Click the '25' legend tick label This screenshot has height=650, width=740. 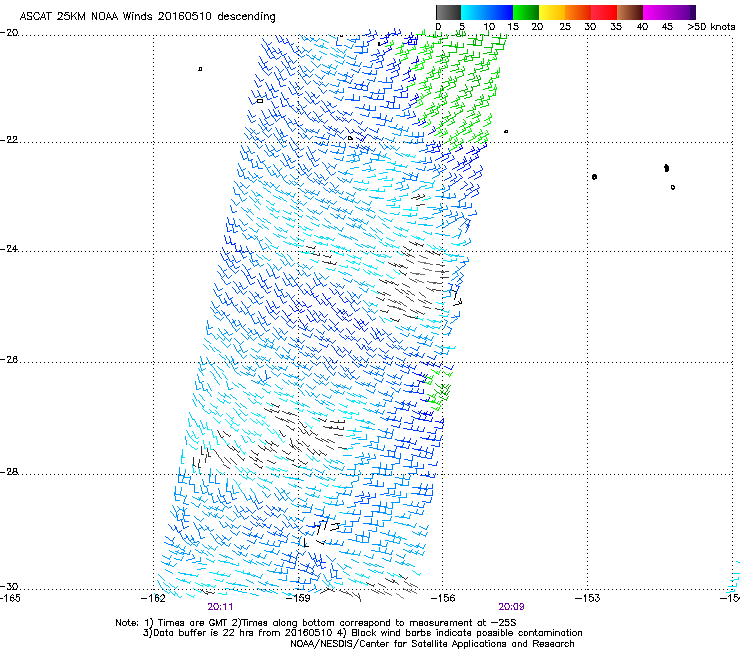(x=565, y=27)
